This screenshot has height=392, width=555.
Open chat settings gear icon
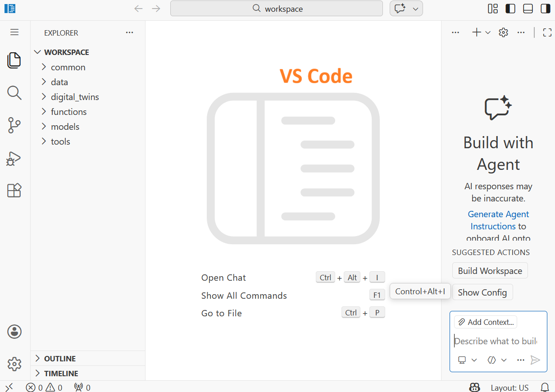click(x=504, y=32)
